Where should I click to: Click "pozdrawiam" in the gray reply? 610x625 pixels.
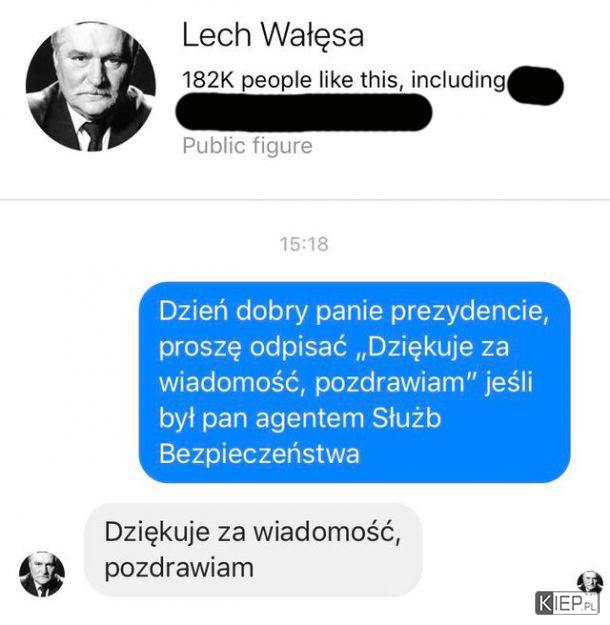pyautogui.click(x=179, y=568)
